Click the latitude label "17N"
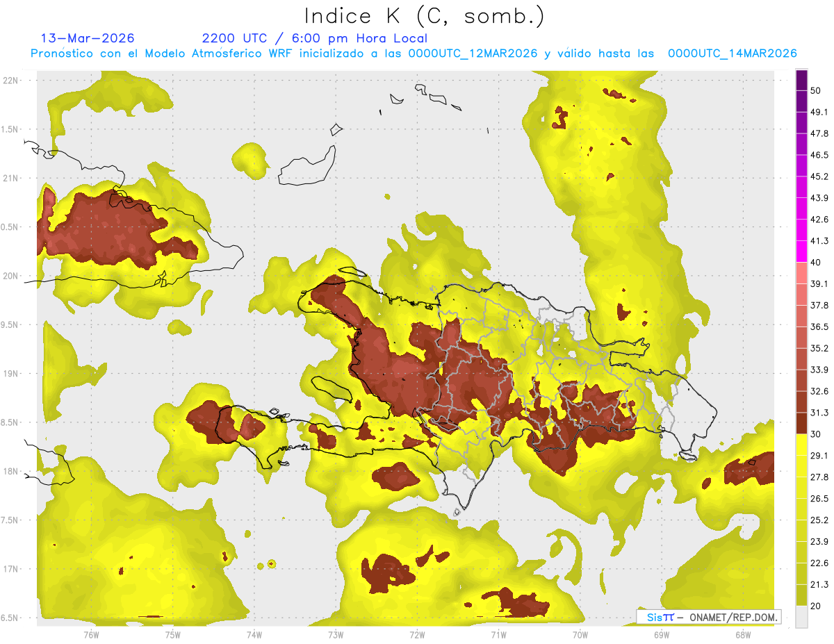This screenshot has width=834, height=644. pos(11,569)
